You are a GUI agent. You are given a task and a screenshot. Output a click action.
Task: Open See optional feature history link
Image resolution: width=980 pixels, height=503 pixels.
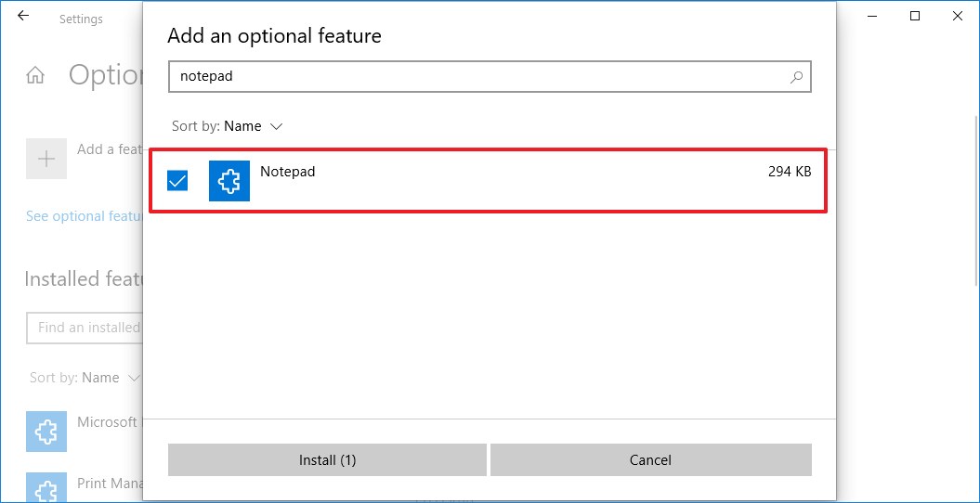point(85,216)
